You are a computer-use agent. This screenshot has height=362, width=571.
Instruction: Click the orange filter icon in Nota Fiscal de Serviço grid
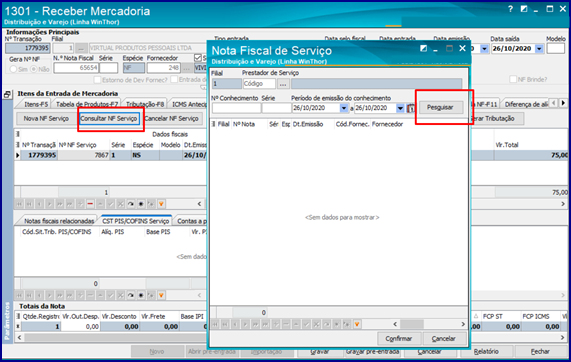coord(357,324)
